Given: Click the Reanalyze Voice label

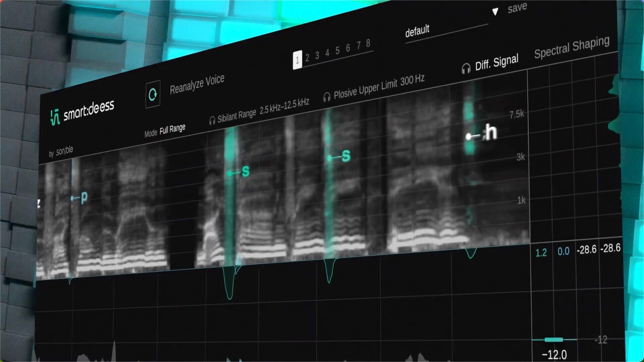Looking at the screenshot, I should (197, 84).
